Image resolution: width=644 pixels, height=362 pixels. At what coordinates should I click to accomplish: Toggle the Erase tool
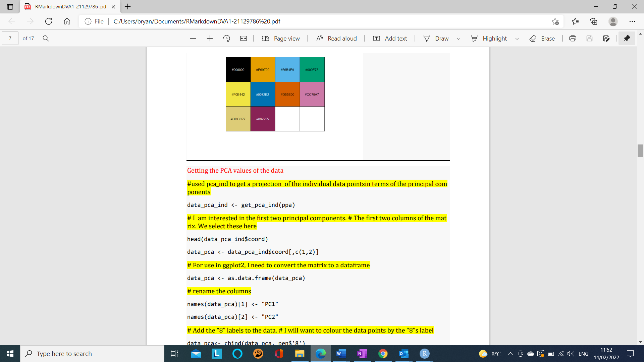coord(542,39)
